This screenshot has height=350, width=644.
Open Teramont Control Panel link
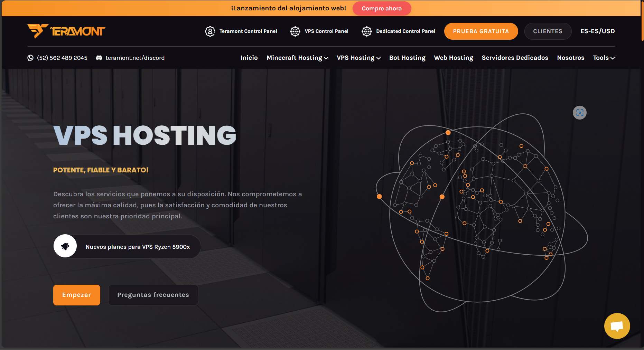(x=248, y=31)
